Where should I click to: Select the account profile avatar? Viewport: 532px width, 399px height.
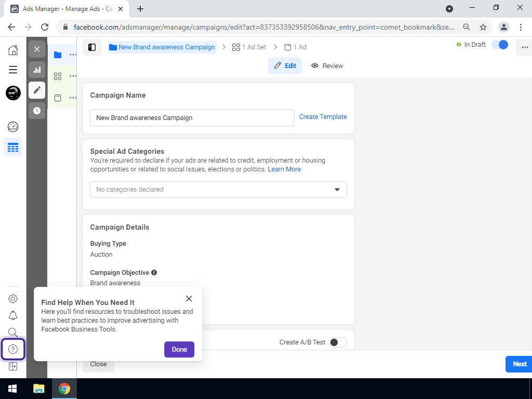[13, 93]
